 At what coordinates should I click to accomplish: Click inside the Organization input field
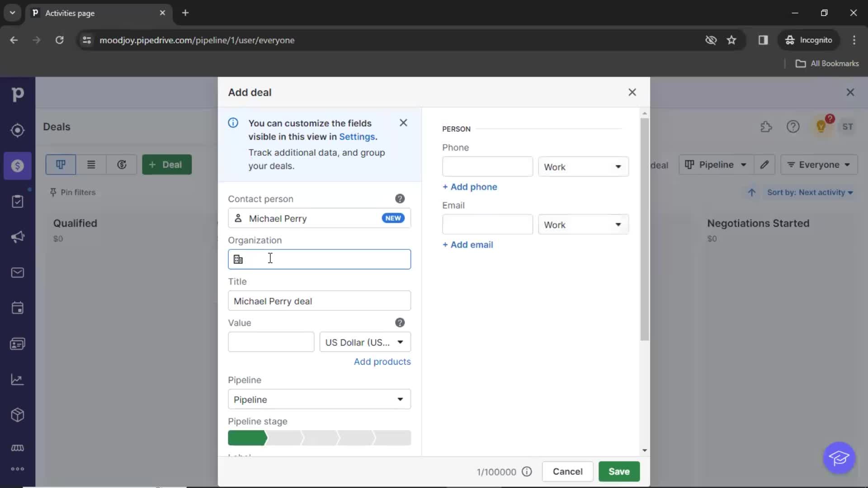point(320,259)
